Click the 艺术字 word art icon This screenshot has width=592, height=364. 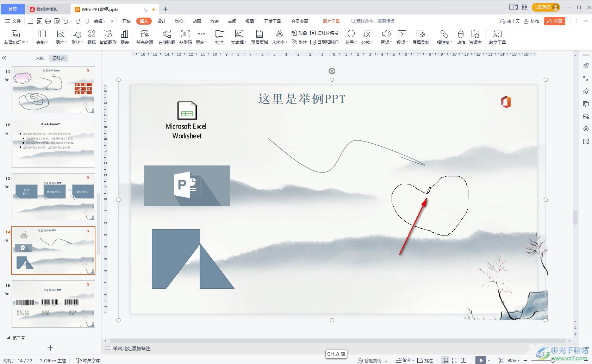279,34
